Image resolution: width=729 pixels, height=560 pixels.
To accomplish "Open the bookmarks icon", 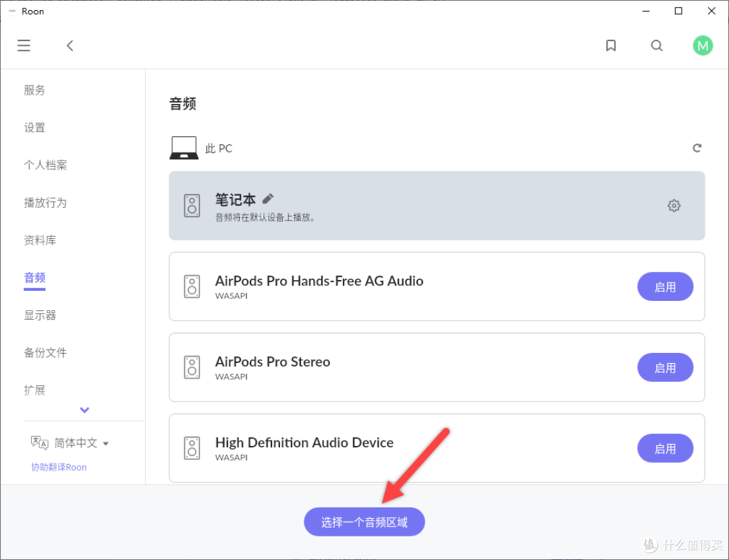I will point(611,46).
